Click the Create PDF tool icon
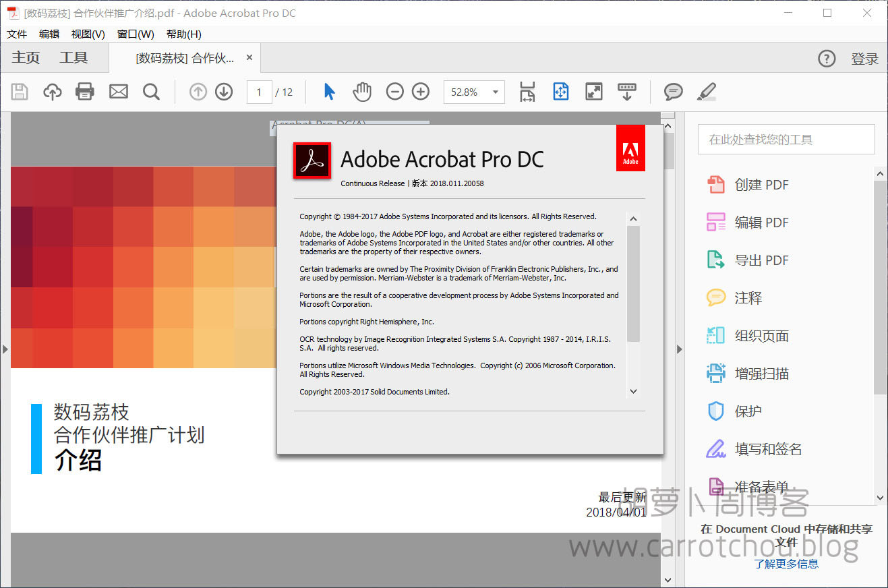The height and width of the screenshot is (588, 888). coord(715,184)
